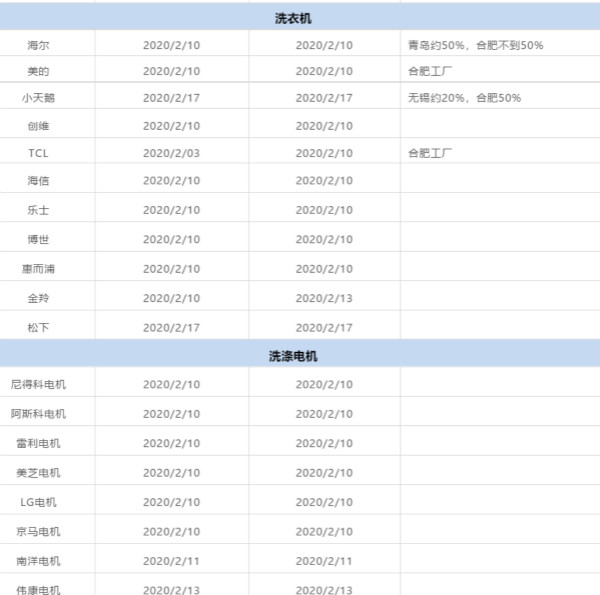Click the second 2020/2/10 in 美芝电机 row

pyautogui.click(x=324, y=473)
